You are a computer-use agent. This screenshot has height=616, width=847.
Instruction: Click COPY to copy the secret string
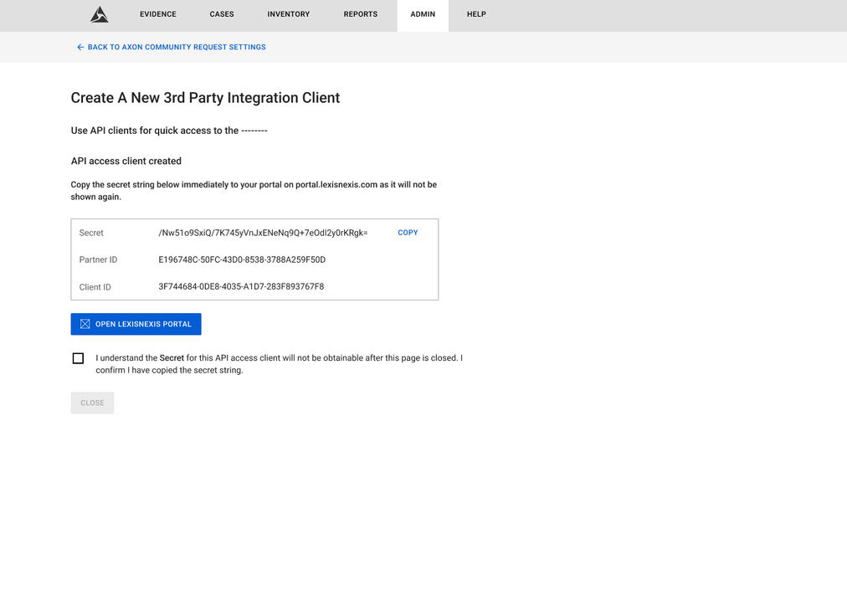pos(408,233)
